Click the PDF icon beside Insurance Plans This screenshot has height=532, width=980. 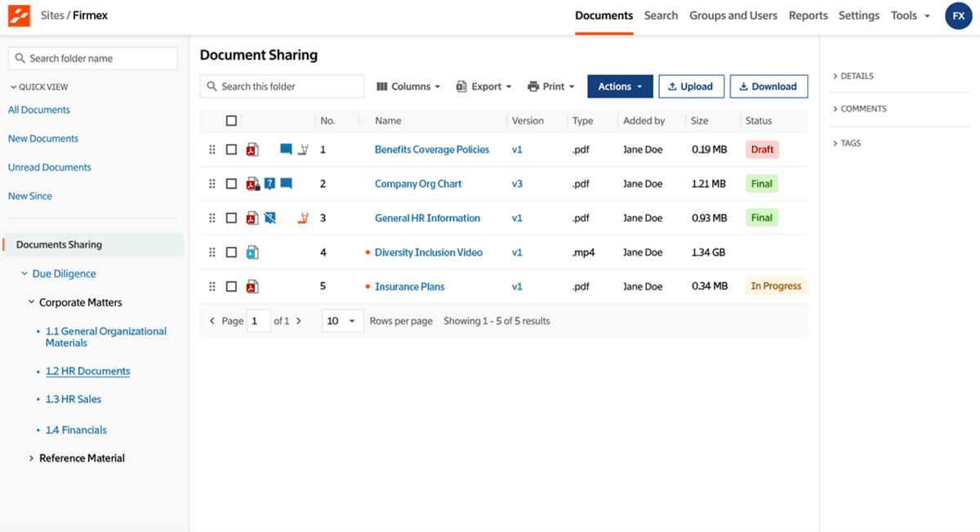252,286
